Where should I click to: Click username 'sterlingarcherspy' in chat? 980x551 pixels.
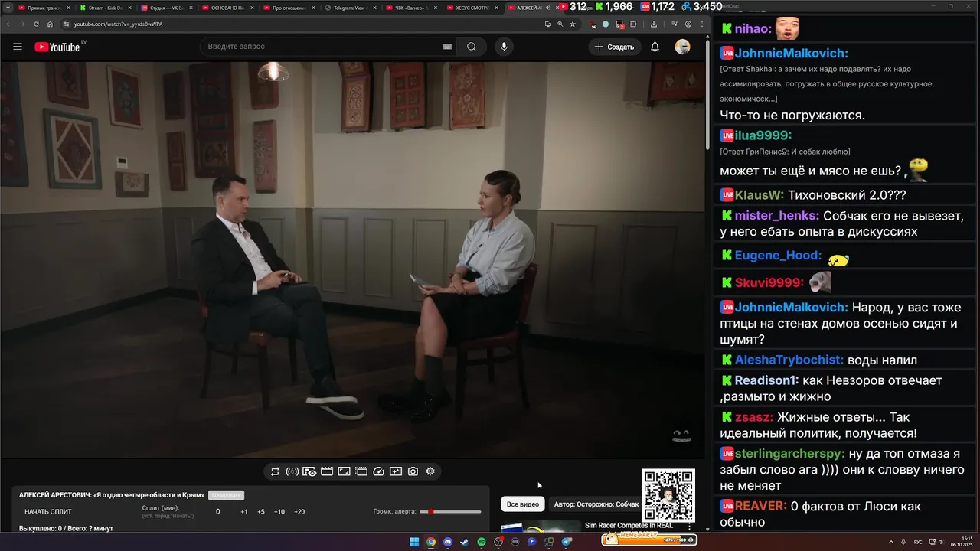click(x=789, y=453)
